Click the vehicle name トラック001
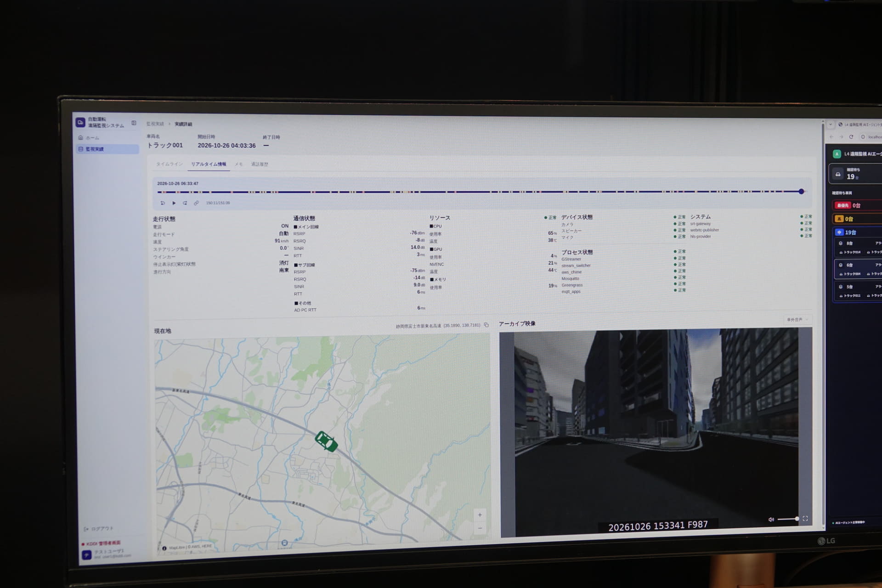The image size is (882, 588). point(165,145)
